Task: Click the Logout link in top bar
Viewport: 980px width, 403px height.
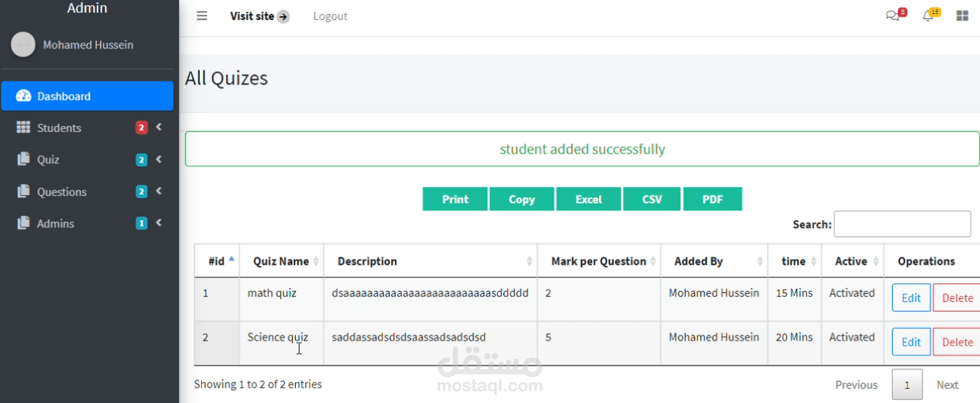Action: (x=330, y=16)
